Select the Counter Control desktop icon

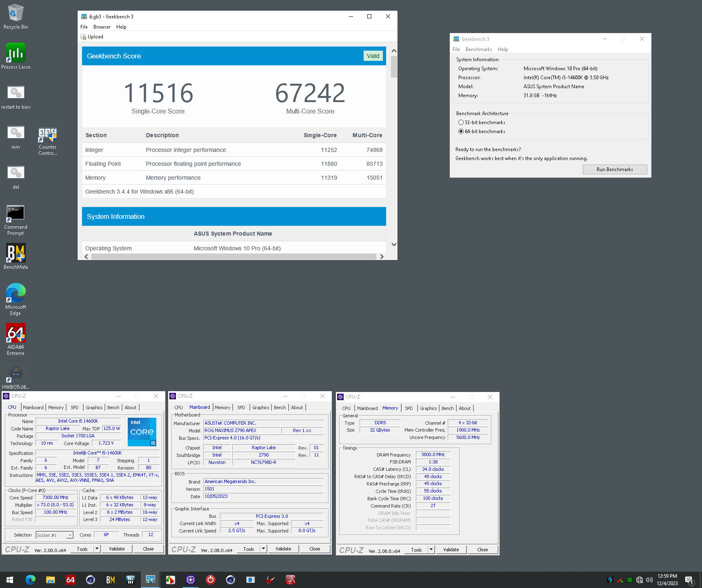[x=48, y=141]
